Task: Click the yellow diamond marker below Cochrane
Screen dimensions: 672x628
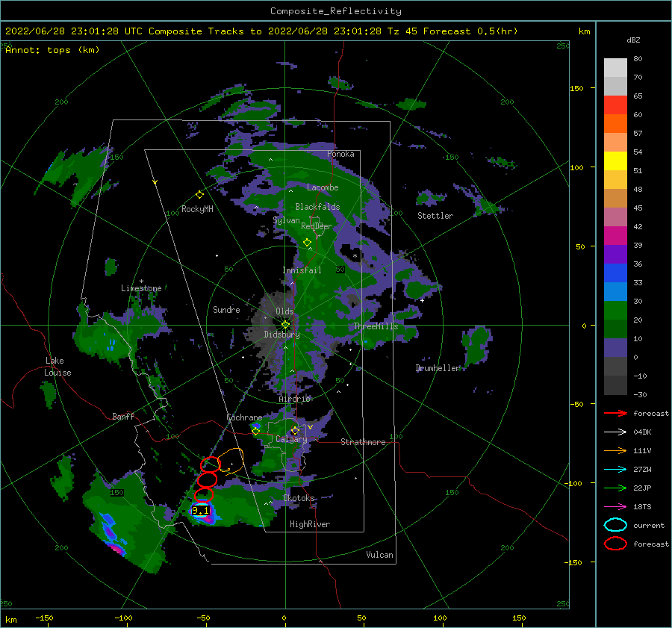Action: coord(256,432)
